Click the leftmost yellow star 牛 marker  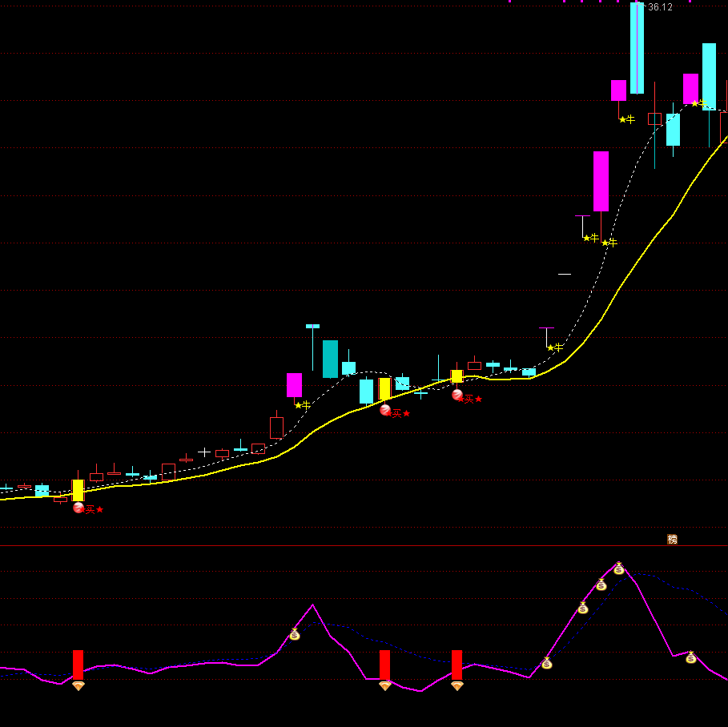(x=302, y=405)
